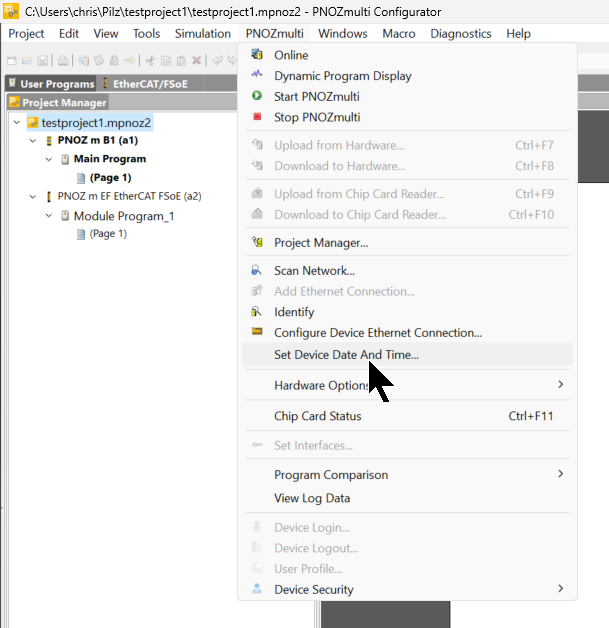Image resolution: width=609 pixels, height=628 pixels.
Task: Open the Windows menu
Action: click(343, 34)
